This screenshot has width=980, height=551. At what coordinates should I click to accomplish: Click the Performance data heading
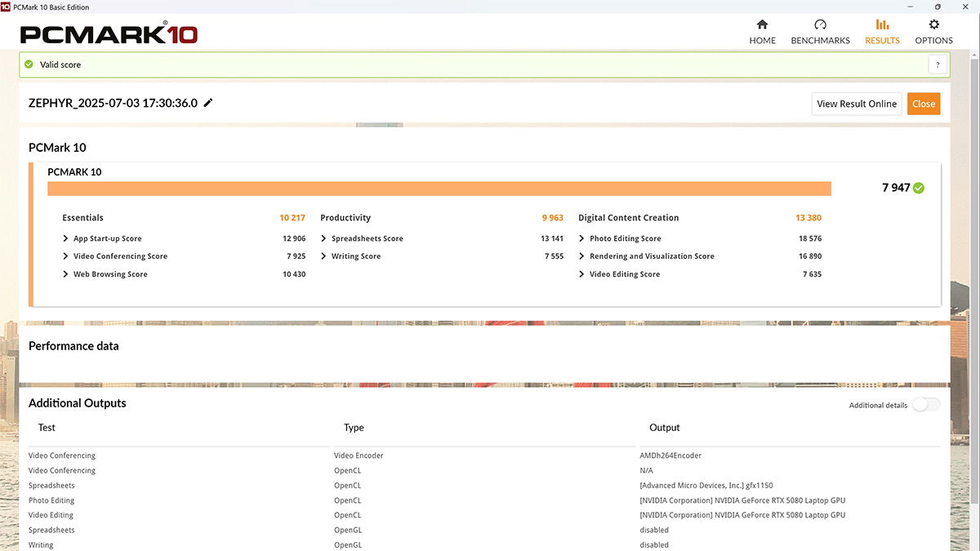(73, 346)
